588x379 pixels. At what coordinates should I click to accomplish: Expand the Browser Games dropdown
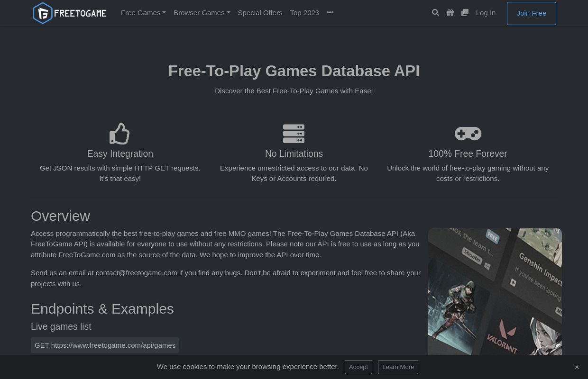(x=202, y=13)
